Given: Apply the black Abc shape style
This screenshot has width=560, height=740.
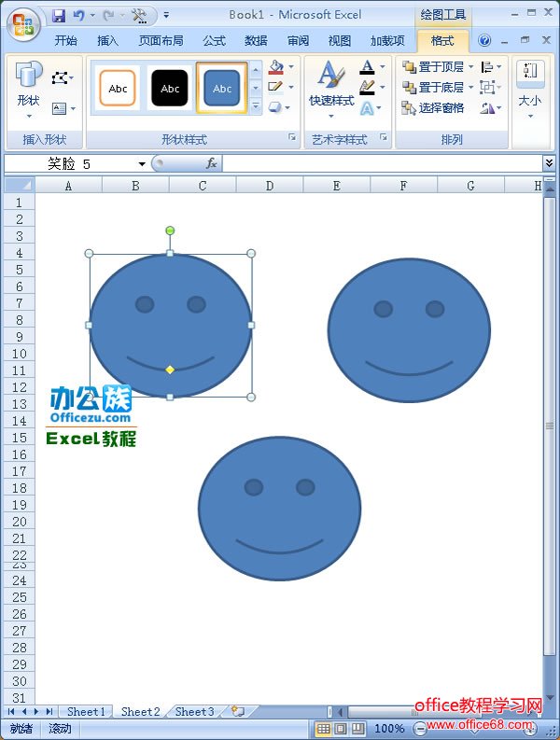Looking at the screenshot, I should (x=170, y=89).
